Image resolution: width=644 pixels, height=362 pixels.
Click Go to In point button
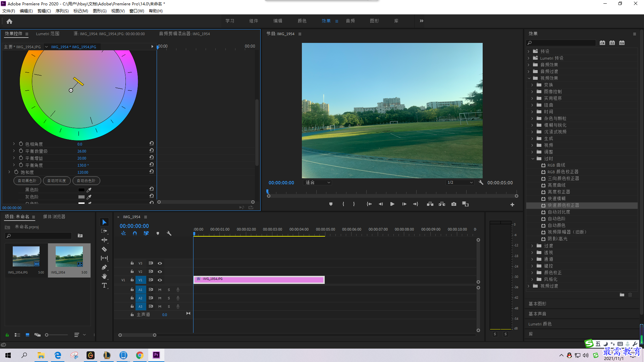click(x=369, y=204)
